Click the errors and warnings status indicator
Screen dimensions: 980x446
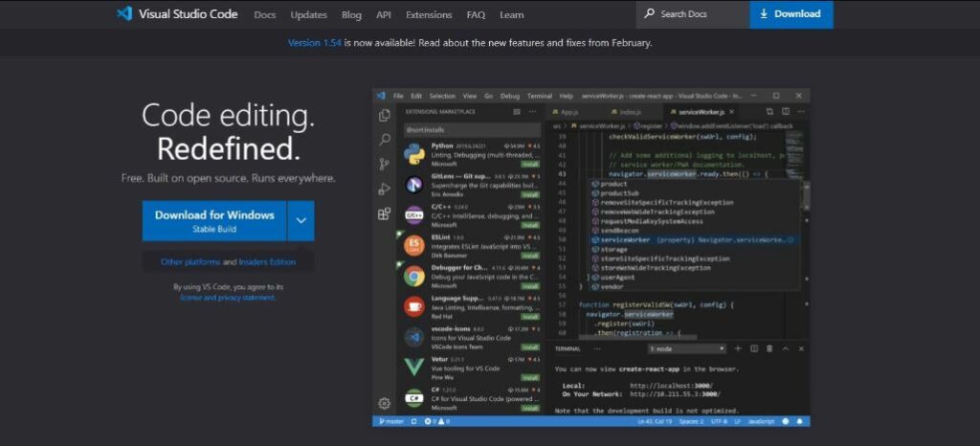436,422
